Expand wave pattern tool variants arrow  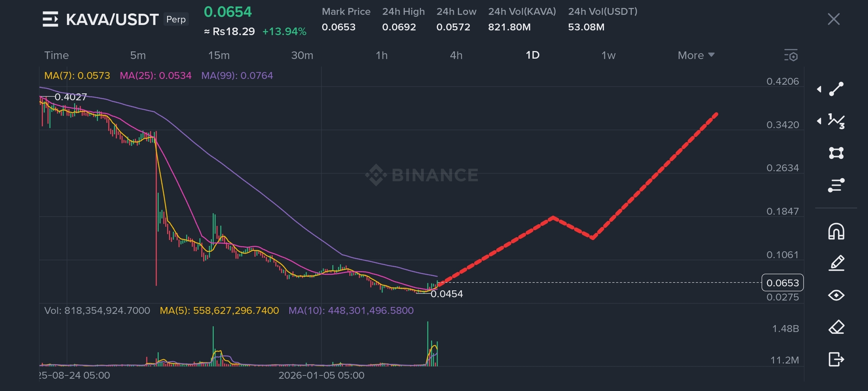[x=819, y=121]
